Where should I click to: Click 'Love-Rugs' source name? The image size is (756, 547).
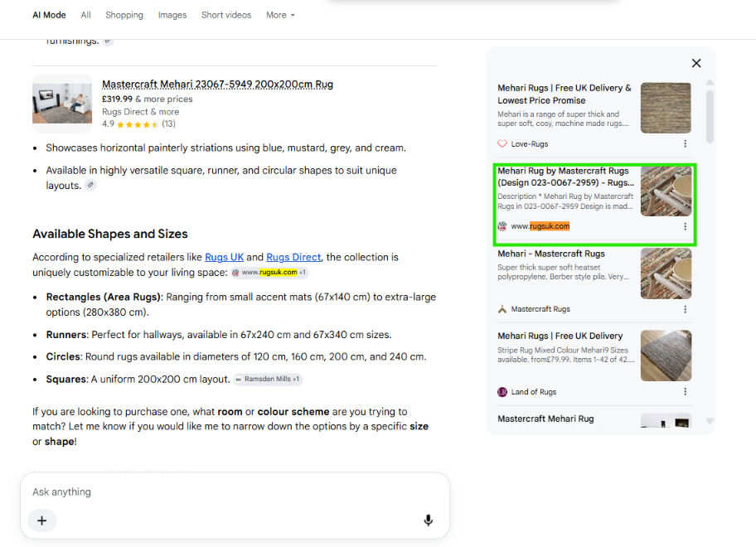[x=530, y=144]
